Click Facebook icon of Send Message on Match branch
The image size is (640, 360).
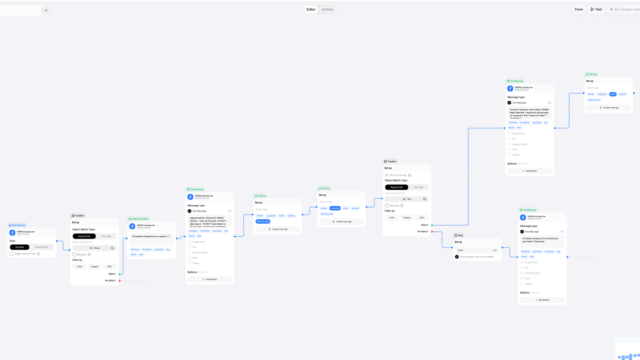click(510, 89)
